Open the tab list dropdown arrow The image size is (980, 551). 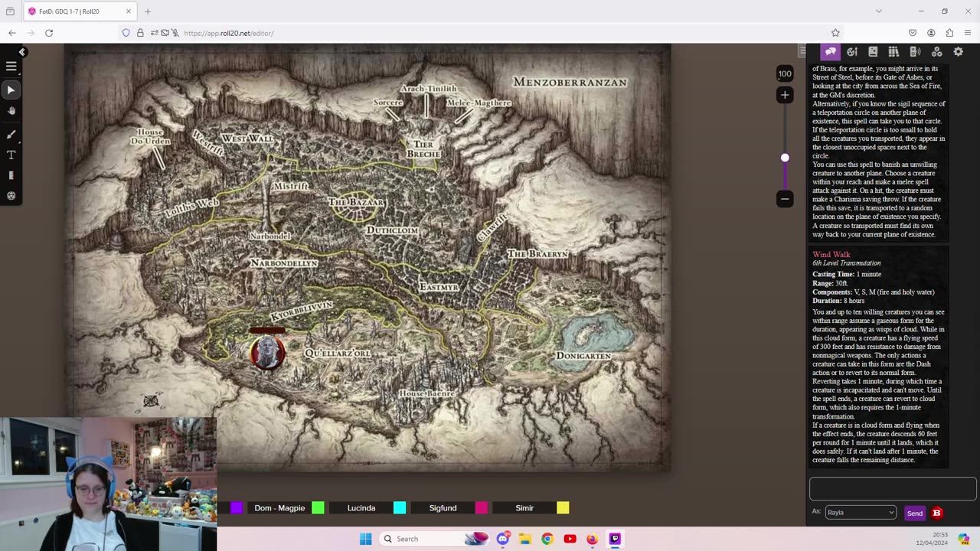(879, 11)
